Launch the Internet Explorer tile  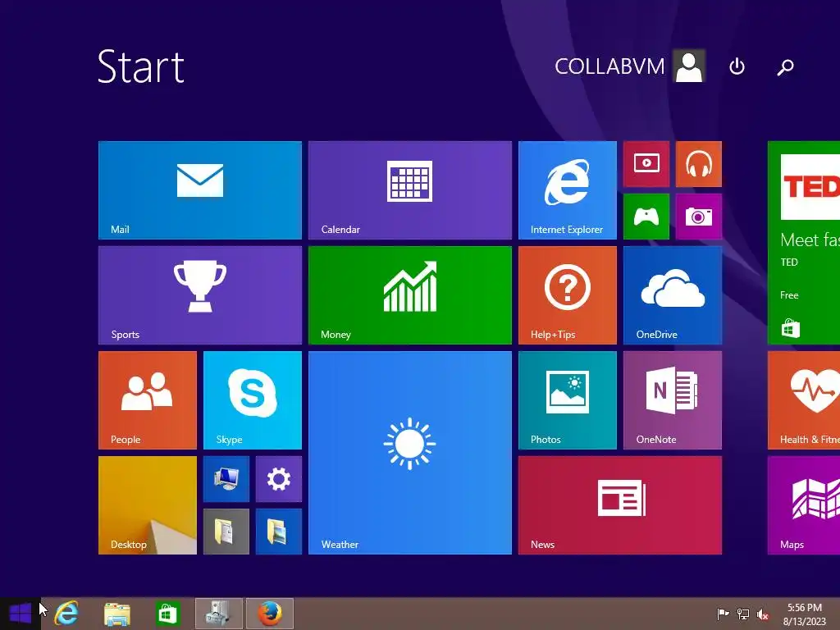pyautogui.click(x=568, y=190)
